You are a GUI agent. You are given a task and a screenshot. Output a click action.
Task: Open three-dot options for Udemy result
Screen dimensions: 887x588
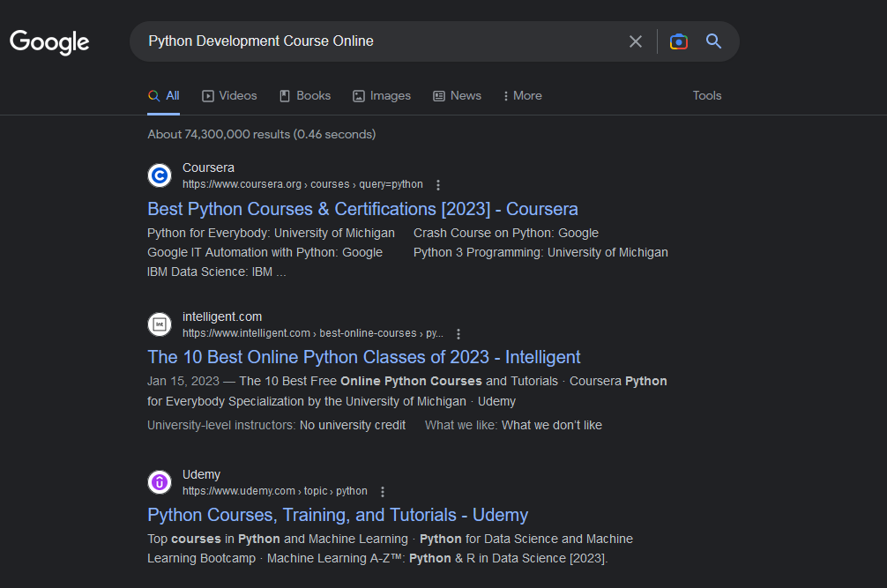click(383, 492)
